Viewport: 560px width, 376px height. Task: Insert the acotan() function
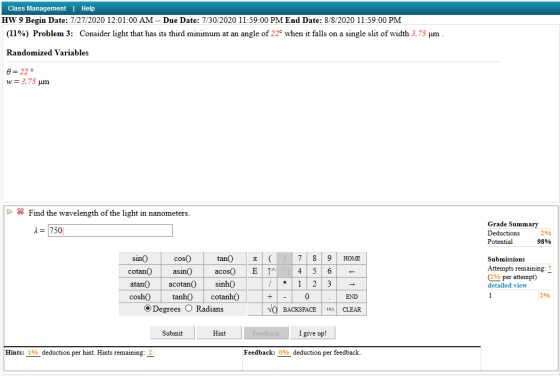click(x=182, y=284)
